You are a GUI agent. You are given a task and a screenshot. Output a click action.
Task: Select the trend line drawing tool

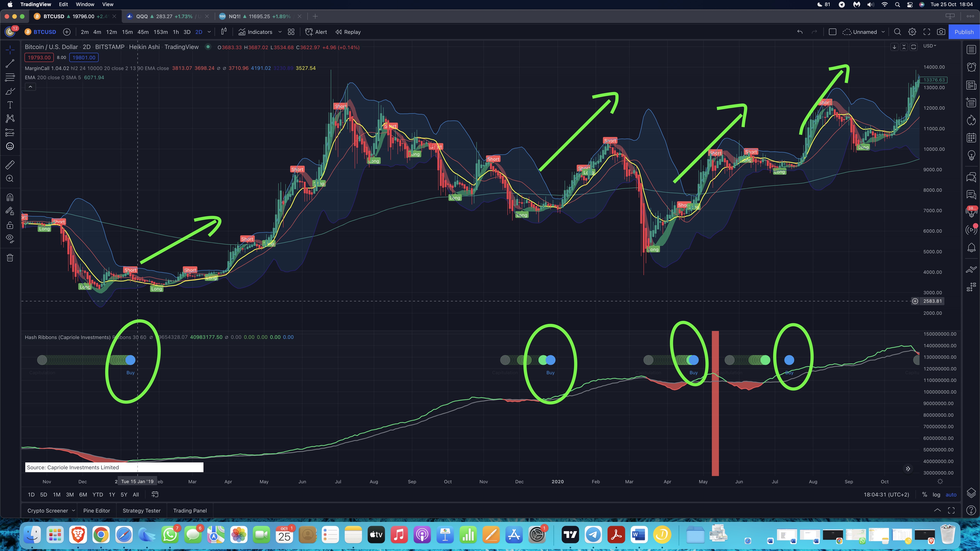pyautogui.click(x=10, y=64)
